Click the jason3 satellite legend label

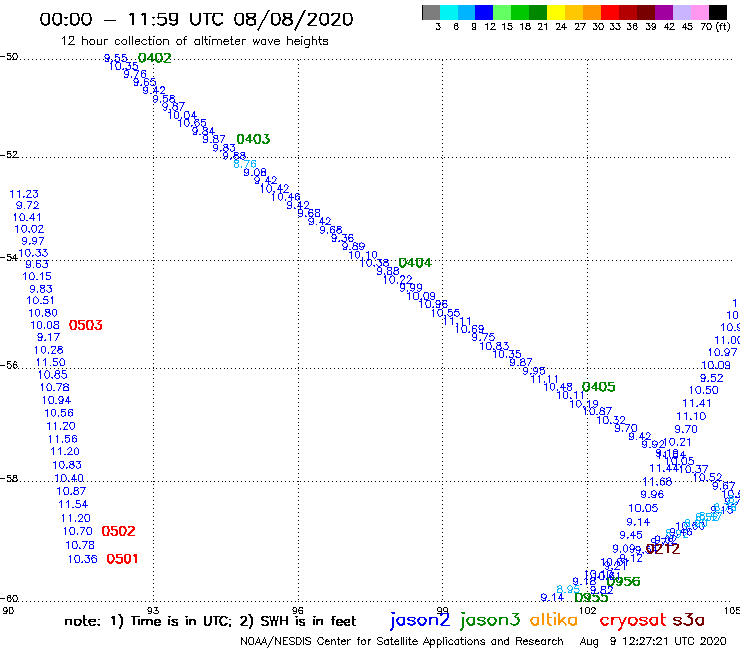coord(490,620)
